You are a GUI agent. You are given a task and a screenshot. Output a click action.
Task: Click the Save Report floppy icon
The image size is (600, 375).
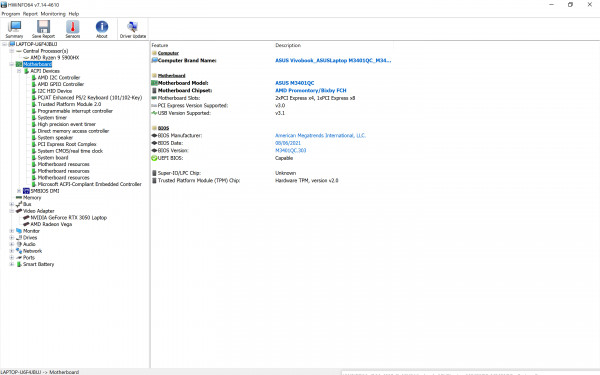pos(43,29)
